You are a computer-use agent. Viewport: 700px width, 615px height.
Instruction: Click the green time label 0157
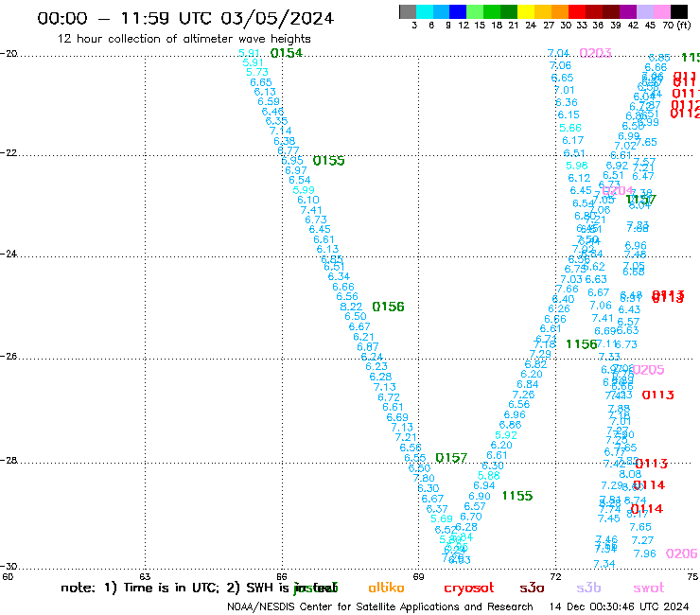tap(451, 458)
